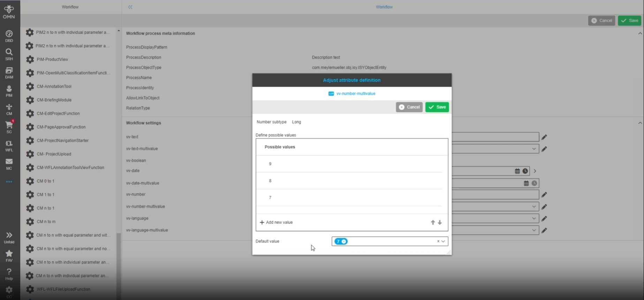Show more modules via three dots
Screen dimensions: 644x300
(x=9, y=182)
